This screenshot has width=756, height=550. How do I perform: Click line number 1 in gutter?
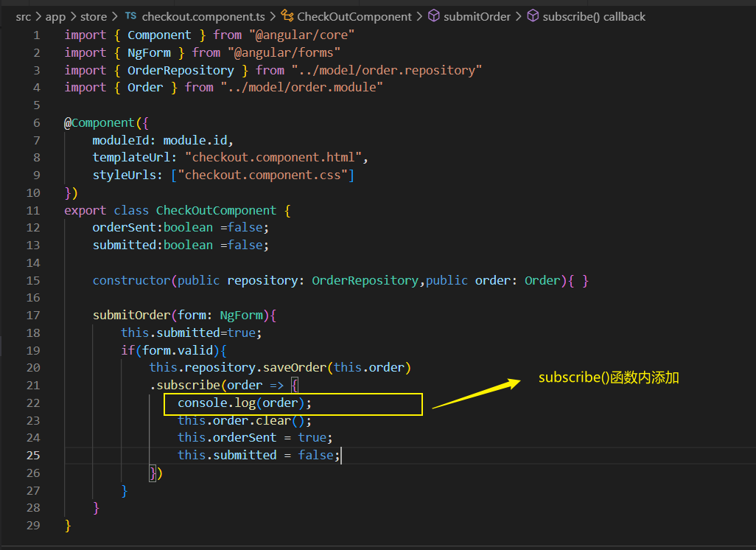pos(37,35)
